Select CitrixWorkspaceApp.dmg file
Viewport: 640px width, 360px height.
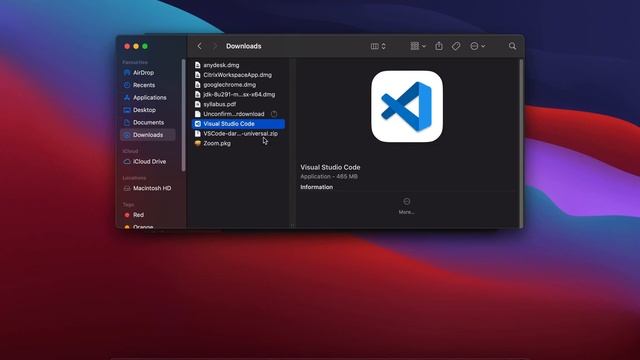point(238,75)
